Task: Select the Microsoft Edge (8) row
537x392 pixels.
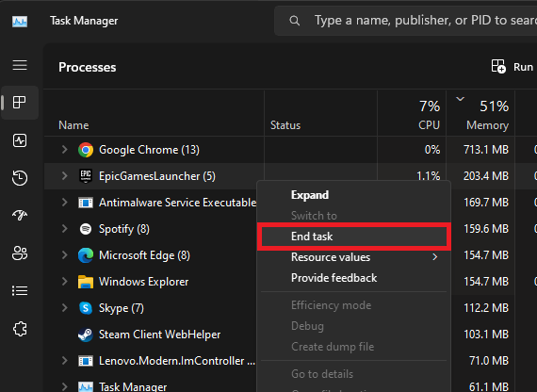Action: [x=151, y=255]
